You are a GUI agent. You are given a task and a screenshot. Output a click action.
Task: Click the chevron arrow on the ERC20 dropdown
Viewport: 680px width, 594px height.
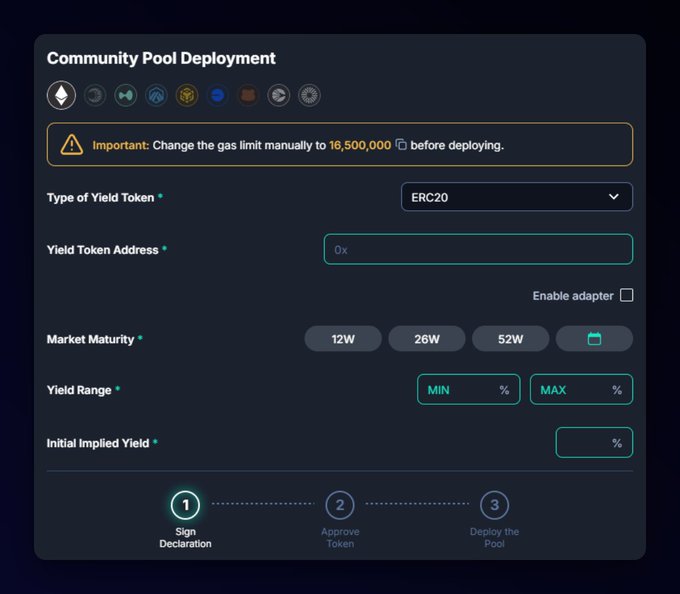coord(614,197)
